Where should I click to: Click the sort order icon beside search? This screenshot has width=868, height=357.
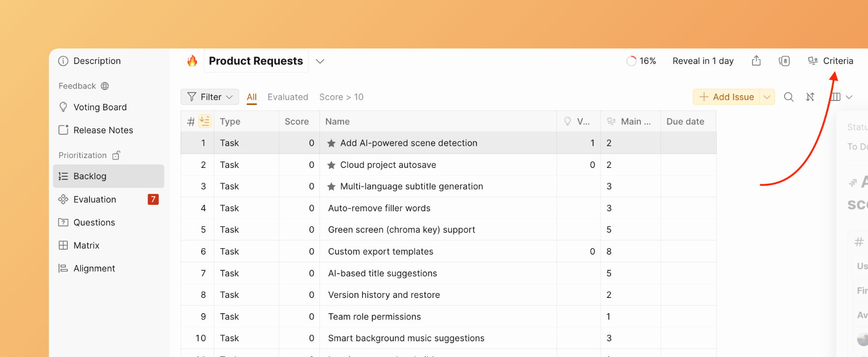810,97
